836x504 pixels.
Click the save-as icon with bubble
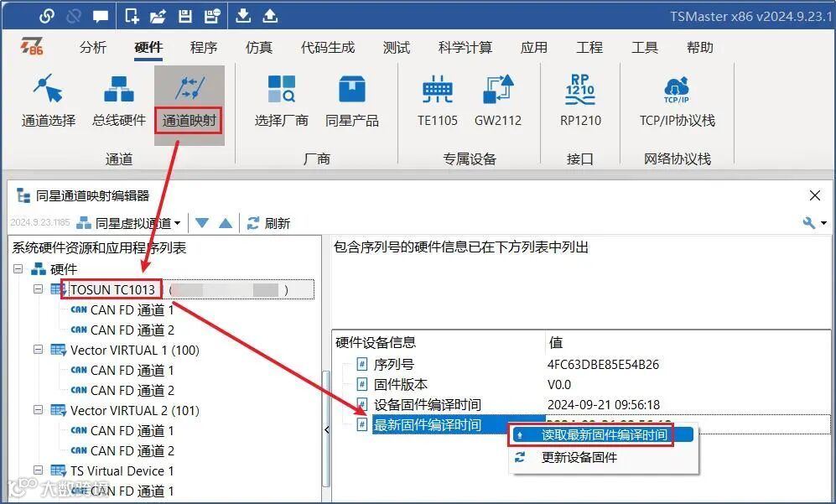point(211,17)
